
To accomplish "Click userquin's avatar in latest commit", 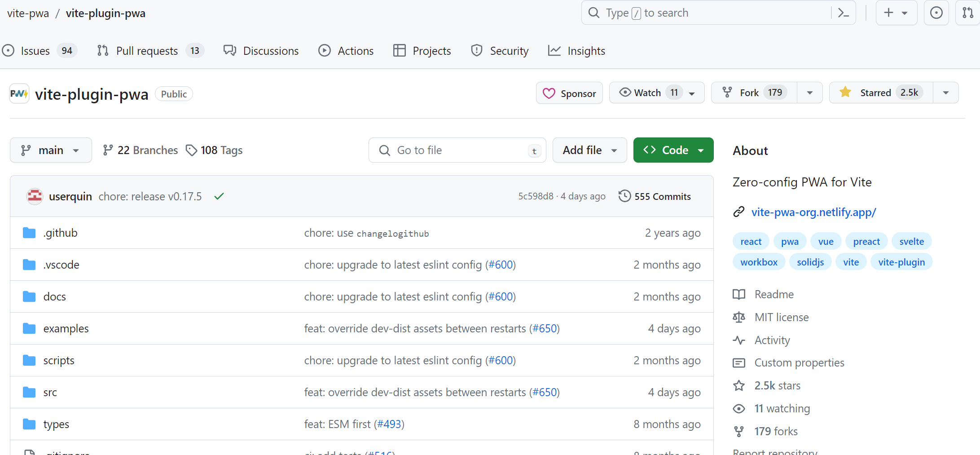I will [35, 196].
